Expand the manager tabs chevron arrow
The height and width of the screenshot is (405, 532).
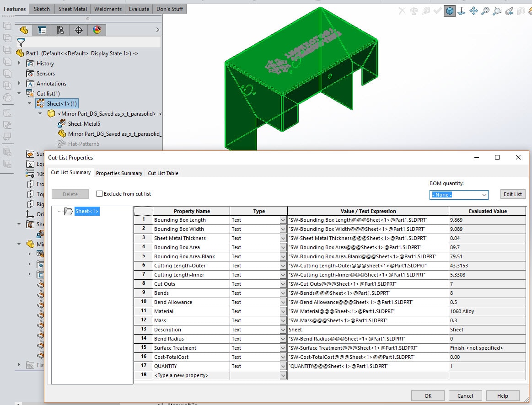pos(157,30)
